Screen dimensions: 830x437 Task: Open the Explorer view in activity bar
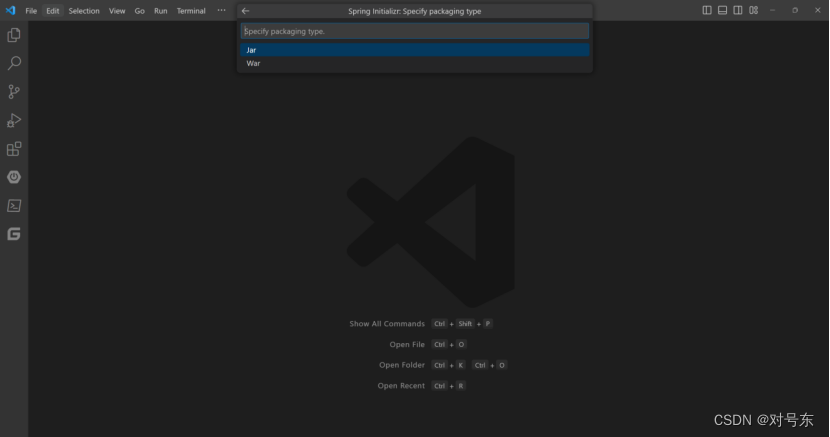coord(14,35)
